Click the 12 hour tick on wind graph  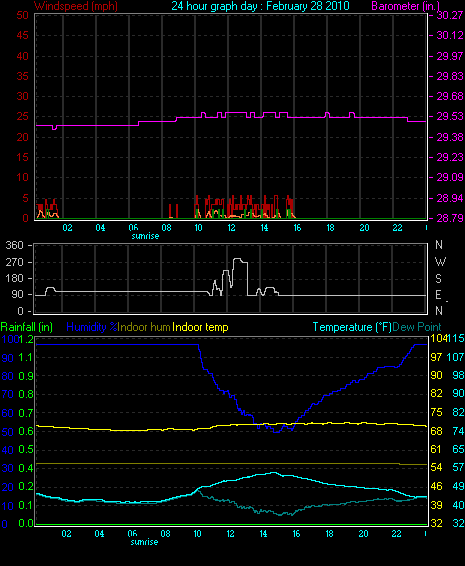(231, 228)
